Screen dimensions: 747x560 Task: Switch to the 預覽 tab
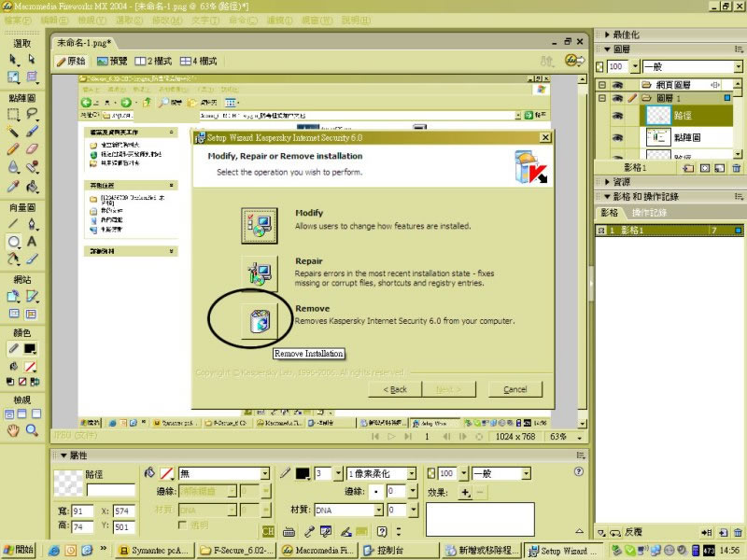click(112, 61)
